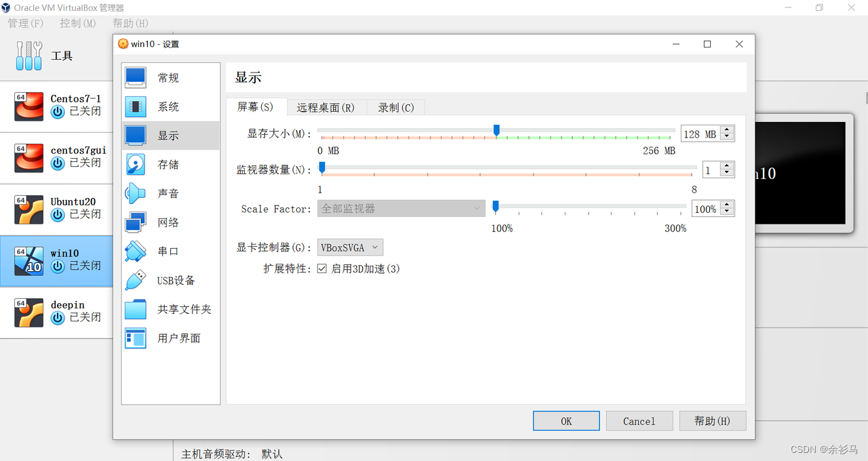The width and height of the screenshot is (868, 461).
Task: Open the 系统 category chip icon
Action: 136,106
